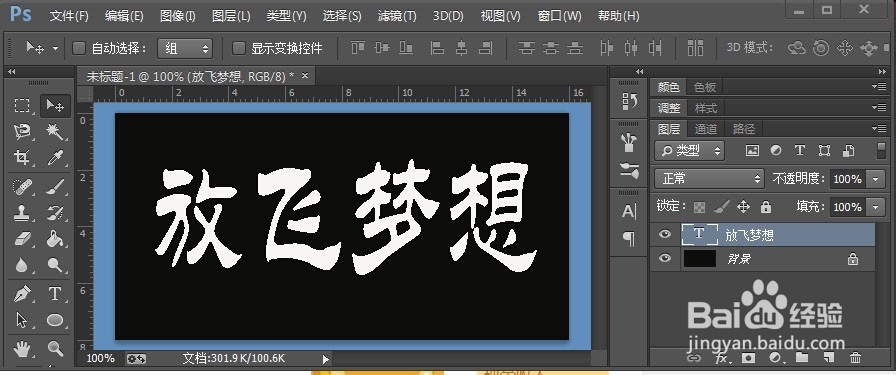
Task: Toggle the layer filter switch
Action: (x=882, y=150)
